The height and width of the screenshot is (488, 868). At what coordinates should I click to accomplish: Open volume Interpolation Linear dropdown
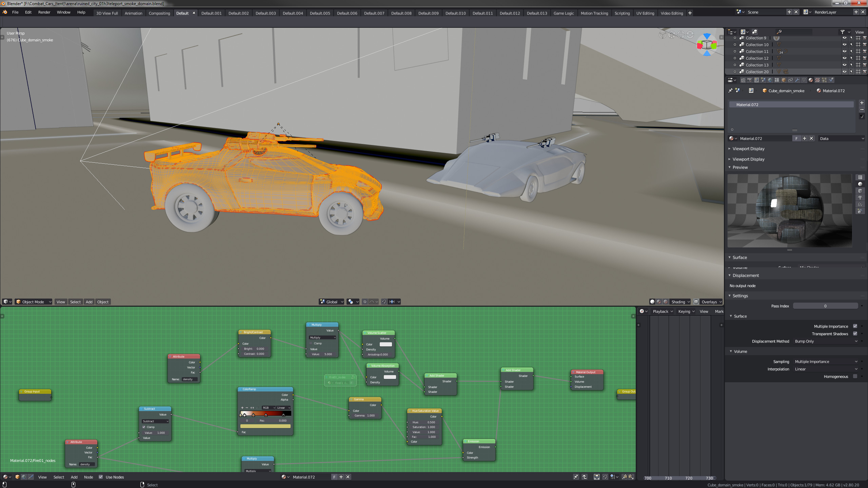tap(826, 369)
